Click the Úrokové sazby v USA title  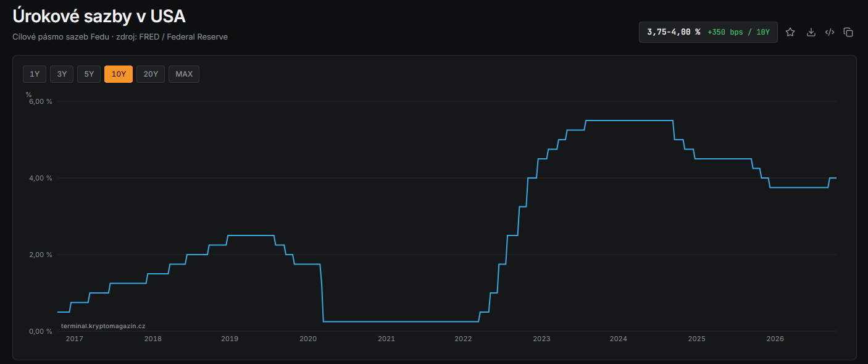coord(99,16)
